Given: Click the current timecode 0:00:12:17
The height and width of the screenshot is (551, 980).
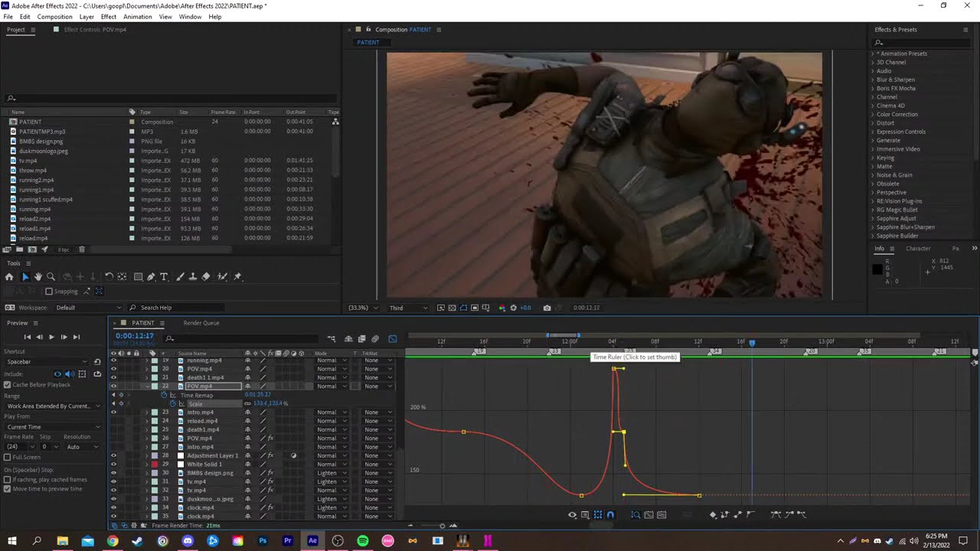Looking at the screenshot, I should tap(135, 336).
